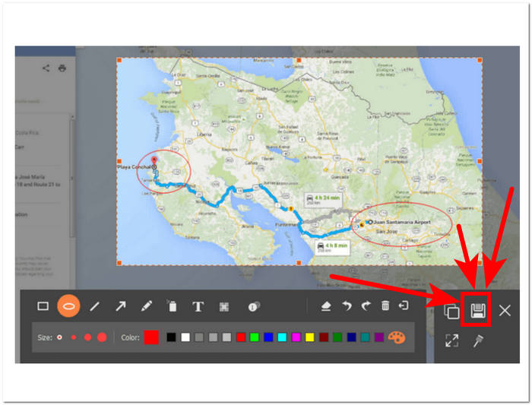Pick the navy blue color swatch
This screenshot has height=405, width=532.
[351, 337]
